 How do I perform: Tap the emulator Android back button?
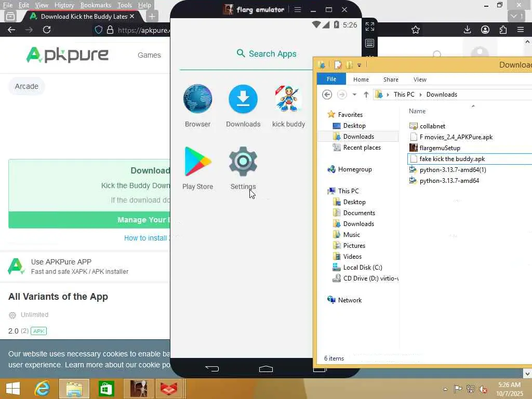point(212,368)
